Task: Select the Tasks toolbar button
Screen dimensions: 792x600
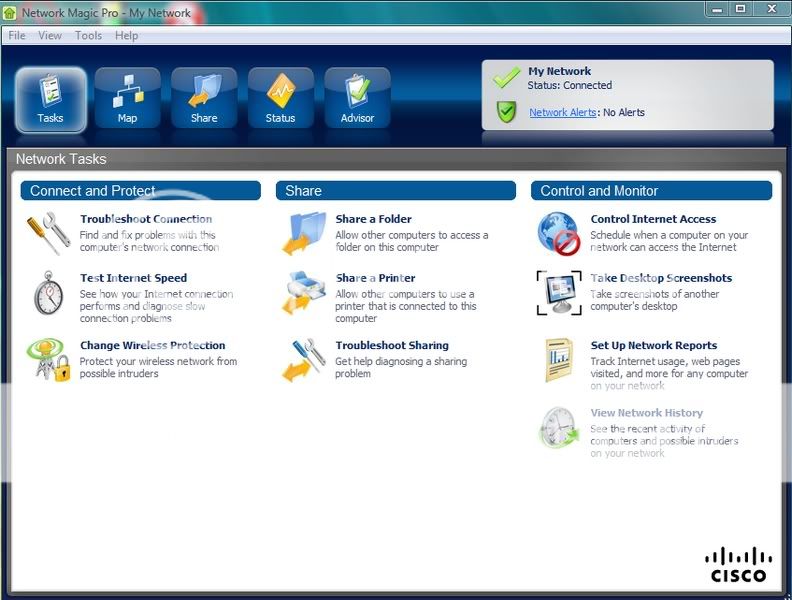Action: [x=50, y=100]
